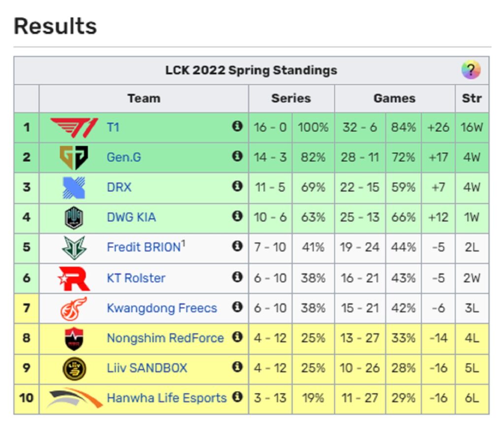Click the Gen.G team logo
This screenshot has height=434, width=504.
coord(74,158)
